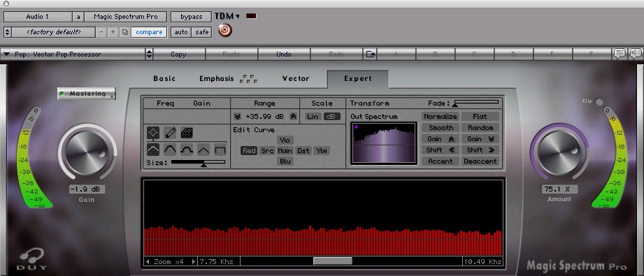Apply the Flat transform
This screenshot has width=644, height=276.
coord(480,117)
